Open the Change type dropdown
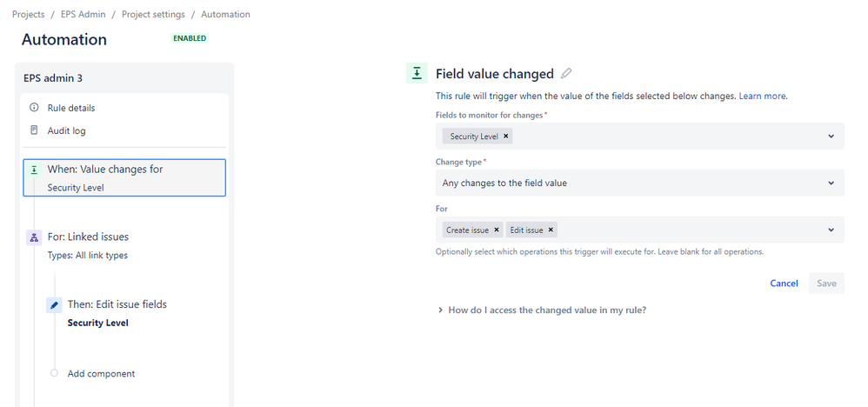Viewport: 868px width, 407px height. pyautogui.click(x=640, y=183)
